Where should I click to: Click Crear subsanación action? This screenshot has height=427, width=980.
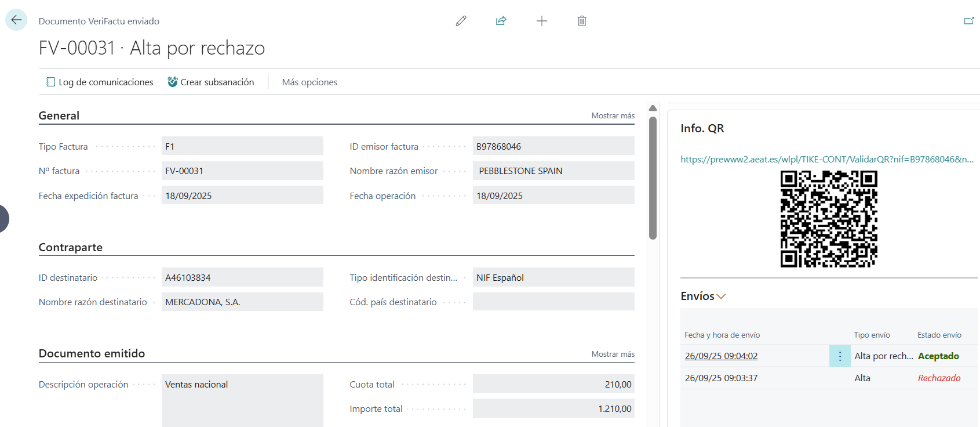(x=211, y=82)
